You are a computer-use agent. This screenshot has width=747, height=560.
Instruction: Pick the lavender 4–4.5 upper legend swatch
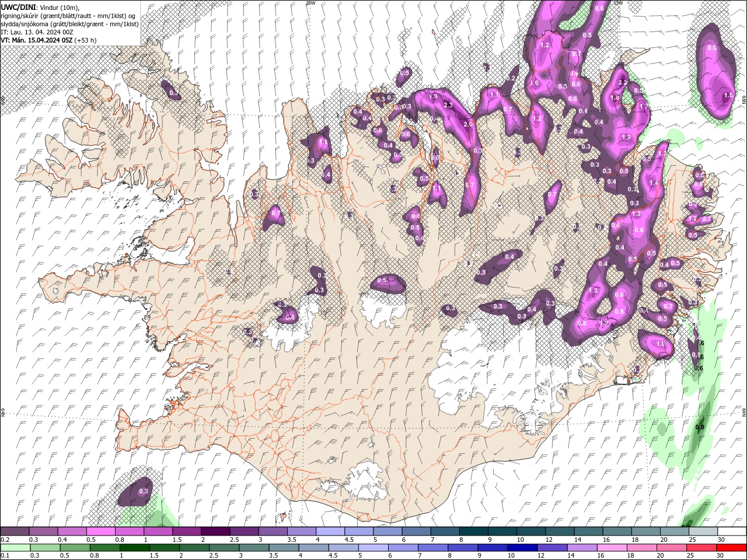tap(330, 531)
